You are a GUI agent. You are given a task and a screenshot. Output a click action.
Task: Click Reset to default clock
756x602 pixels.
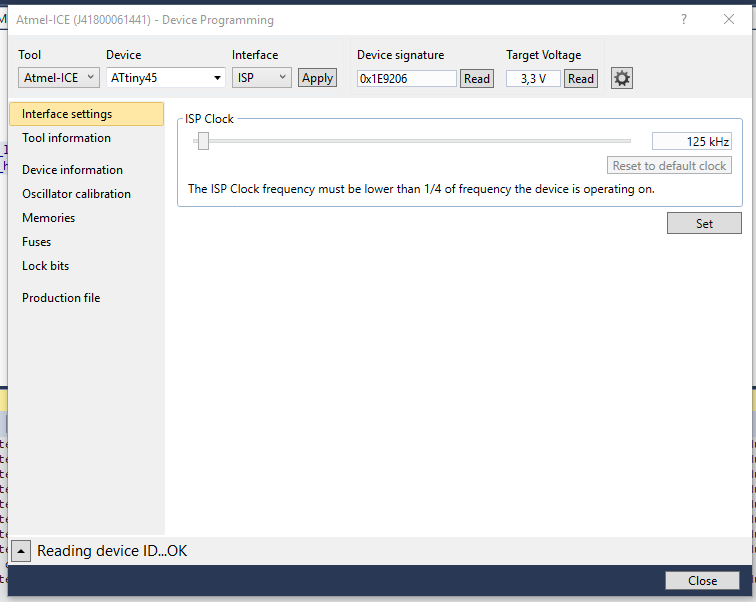click(669, 165)
